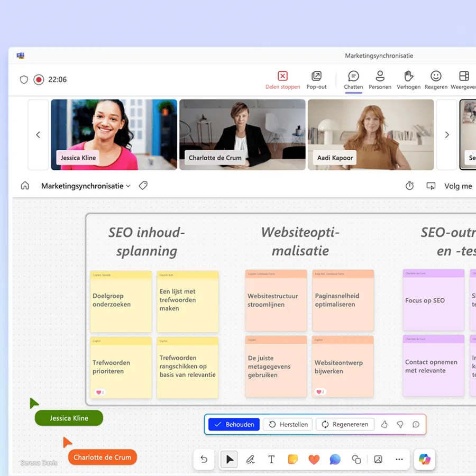Viewport: 476px width, 476px height.
Task: Open the Shapes tool
Action: point(356,459)
